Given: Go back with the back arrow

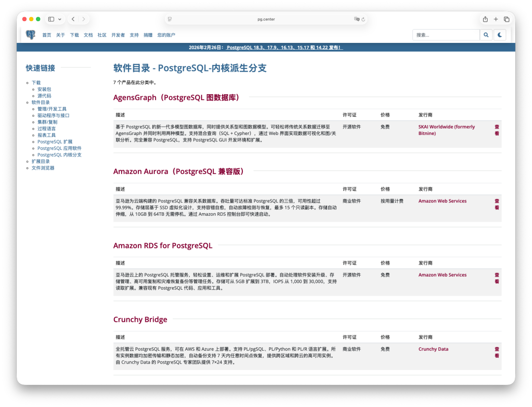Looking at the screenshot, I should (x=73, y=19).
